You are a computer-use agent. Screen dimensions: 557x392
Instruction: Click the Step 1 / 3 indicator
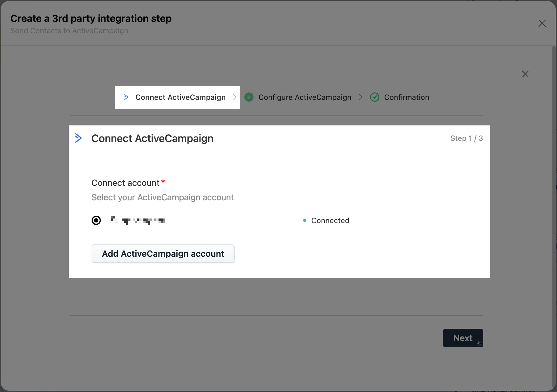click(467, 138)
